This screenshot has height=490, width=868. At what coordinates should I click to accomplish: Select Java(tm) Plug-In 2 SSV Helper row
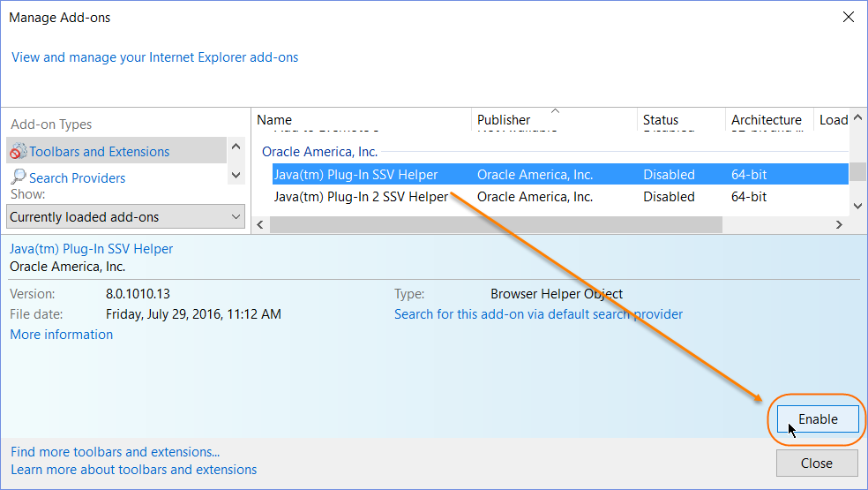pyautogui.click(x=560, y=197)
